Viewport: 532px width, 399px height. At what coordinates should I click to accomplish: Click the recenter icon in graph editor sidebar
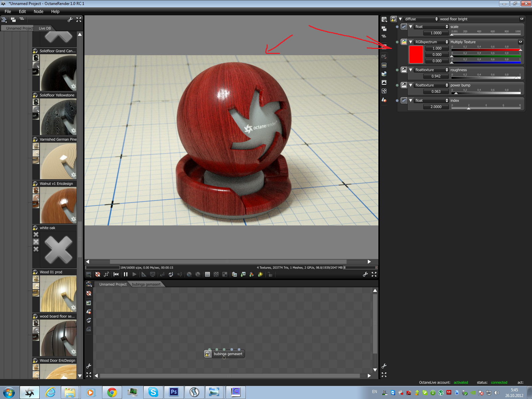(x=89, y=293)
